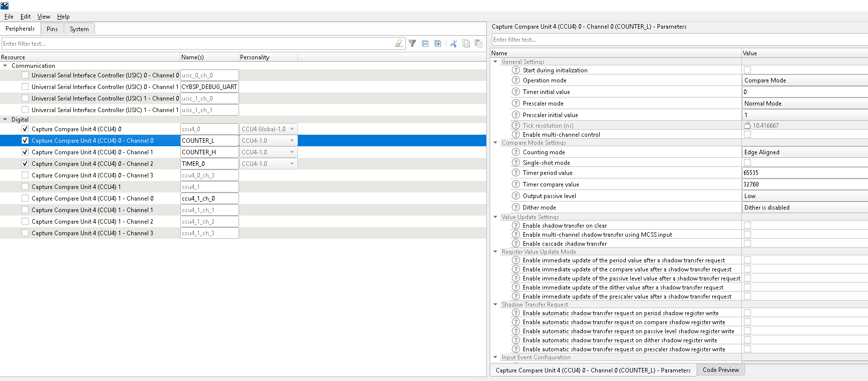The image size is (868, 381).
Task: Collapse Register Value Update Mode section
Action: coord(495,252)
